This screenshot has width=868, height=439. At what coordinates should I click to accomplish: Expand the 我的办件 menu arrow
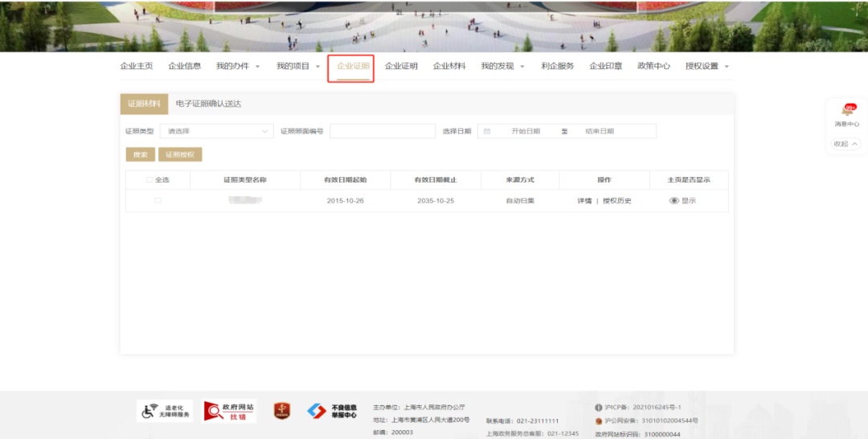[257, 67]
